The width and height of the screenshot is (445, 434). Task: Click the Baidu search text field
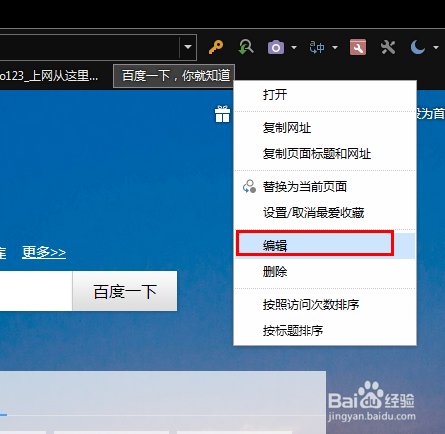tap(36, 291)
